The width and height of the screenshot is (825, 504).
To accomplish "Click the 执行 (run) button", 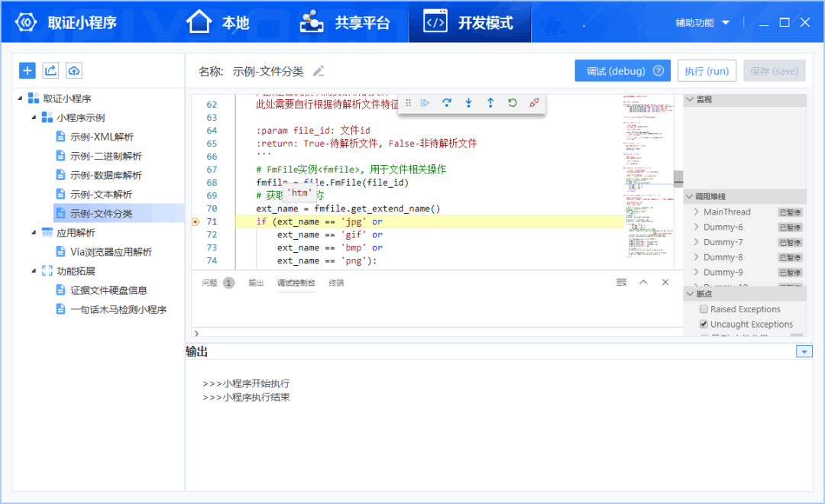I will click(x=707, y=71).
